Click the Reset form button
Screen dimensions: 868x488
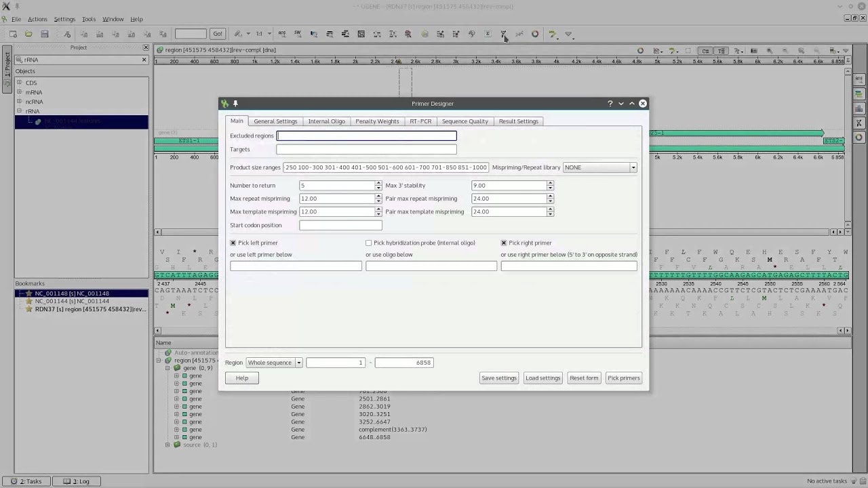click(x=584, y=378)
